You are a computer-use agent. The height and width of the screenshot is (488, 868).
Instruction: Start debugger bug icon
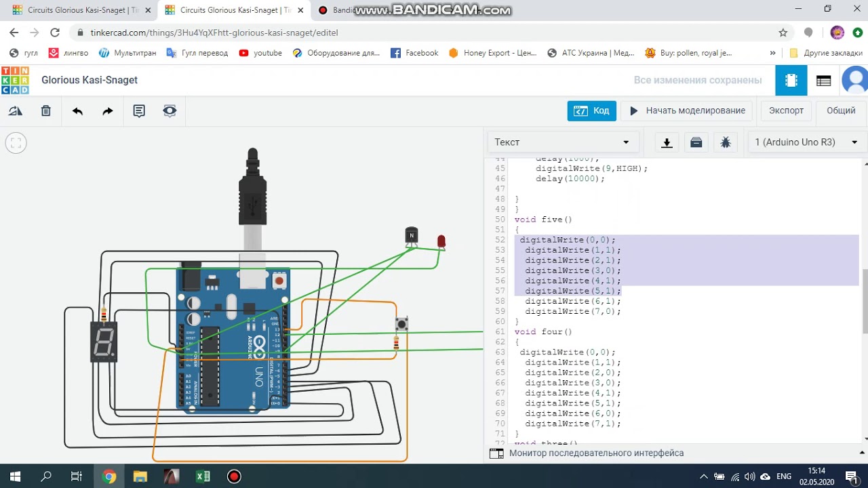[726, 142]
